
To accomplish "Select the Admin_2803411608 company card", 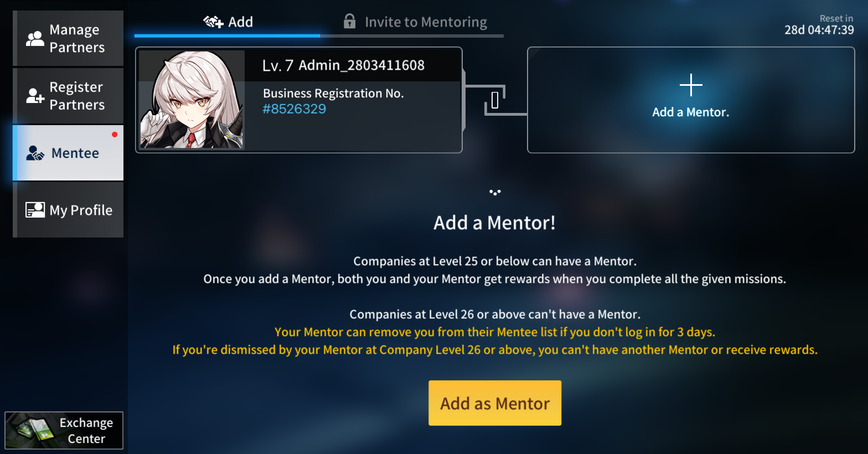I will pyautogui.click(x=299, y=100).
